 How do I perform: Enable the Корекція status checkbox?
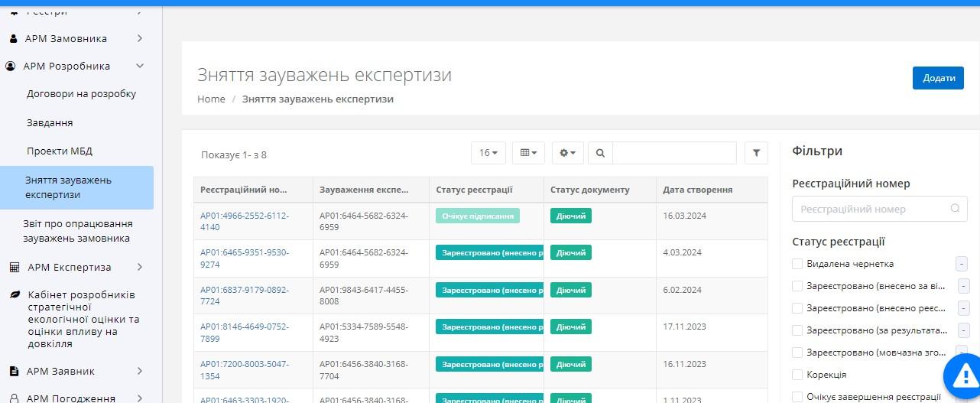798,375
